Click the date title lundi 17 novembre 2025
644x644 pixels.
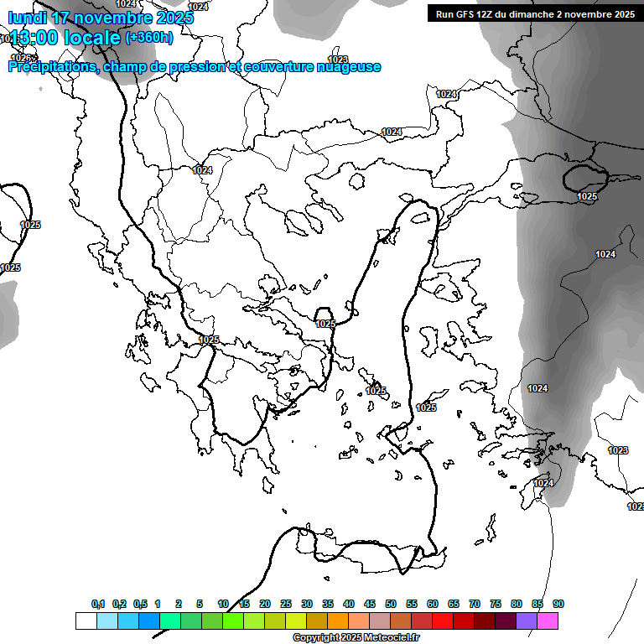coord(101,18)
